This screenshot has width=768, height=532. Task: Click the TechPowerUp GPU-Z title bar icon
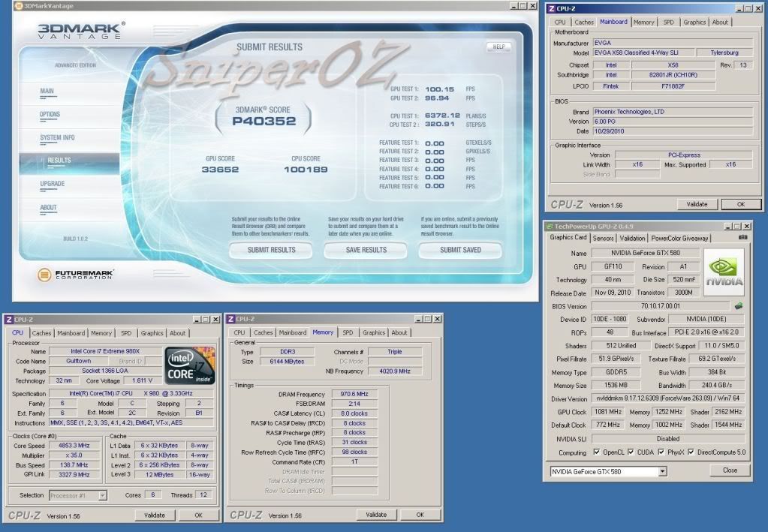[549, 226]
